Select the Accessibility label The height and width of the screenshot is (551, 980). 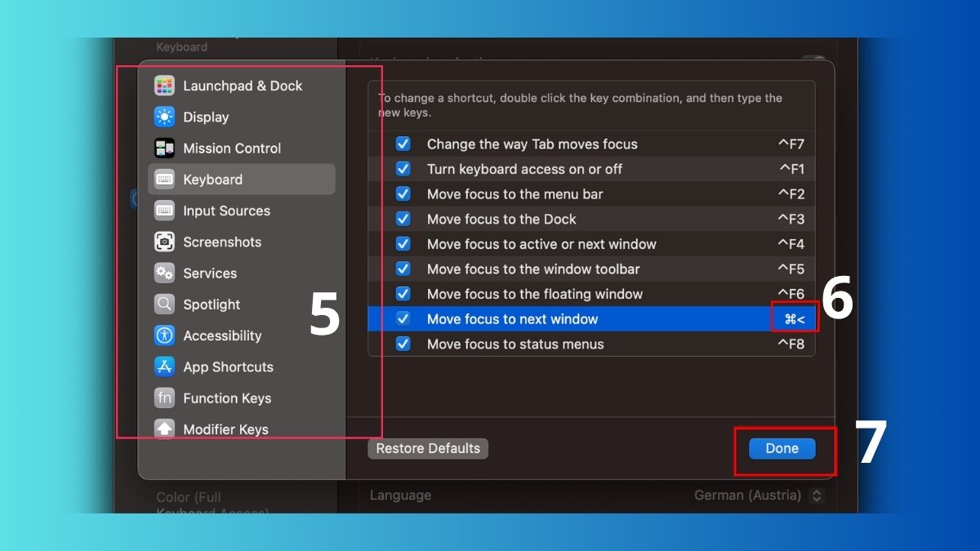(x=222, y=335)
